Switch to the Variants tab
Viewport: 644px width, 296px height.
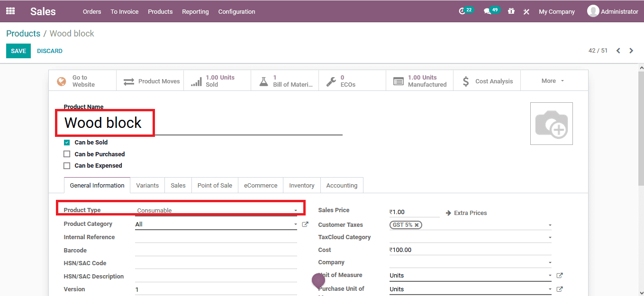click(147, 185)
